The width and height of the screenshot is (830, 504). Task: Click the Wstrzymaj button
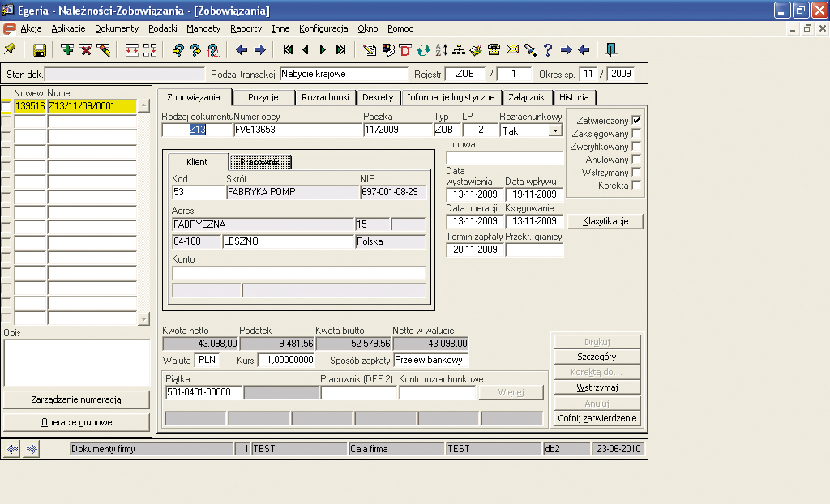(597, 387)
